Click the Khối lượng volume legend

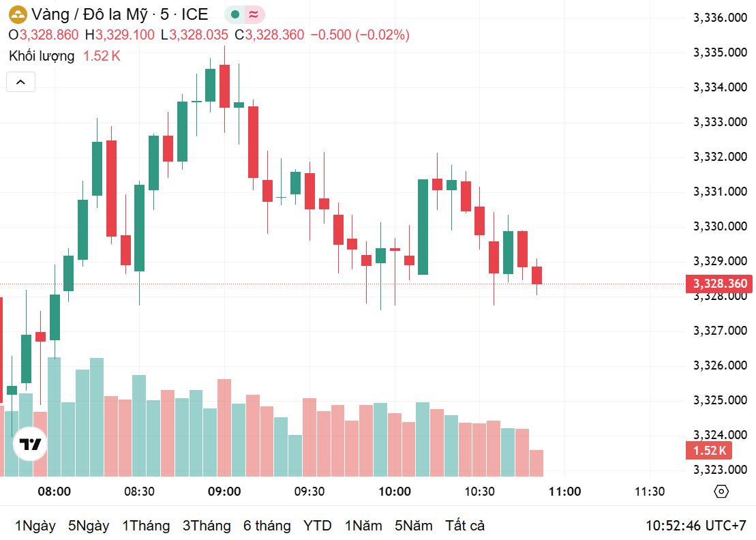coord(42,56)
